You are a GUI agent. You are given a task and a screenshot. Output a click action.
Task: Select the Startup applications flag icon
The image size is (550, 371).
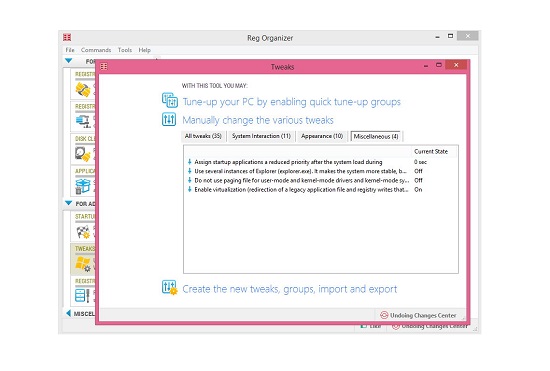(x=83, y=232)
